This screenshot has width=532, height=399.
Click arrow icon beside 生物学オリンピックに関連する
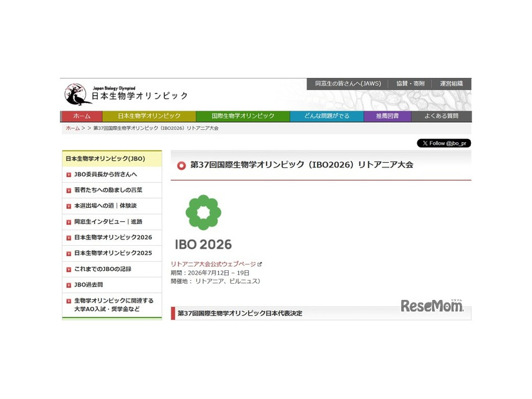(68, 301)
